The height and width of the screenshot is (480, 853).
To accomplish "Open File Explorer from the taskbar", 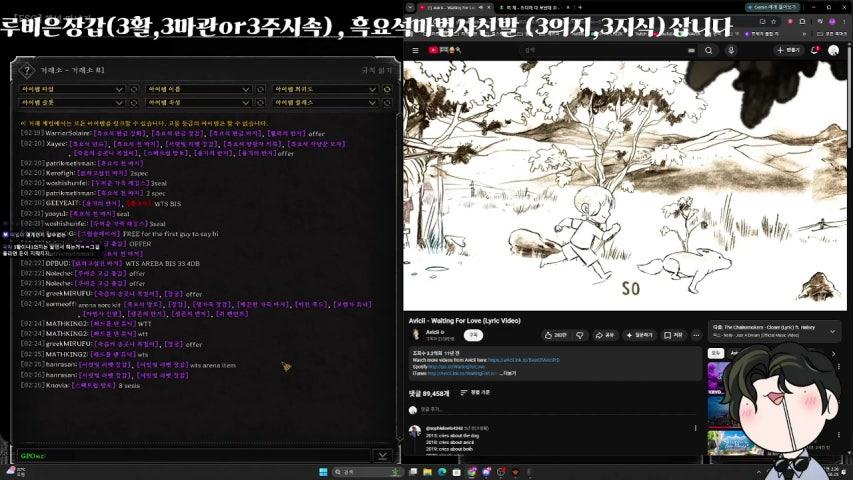I will [427, 472].
